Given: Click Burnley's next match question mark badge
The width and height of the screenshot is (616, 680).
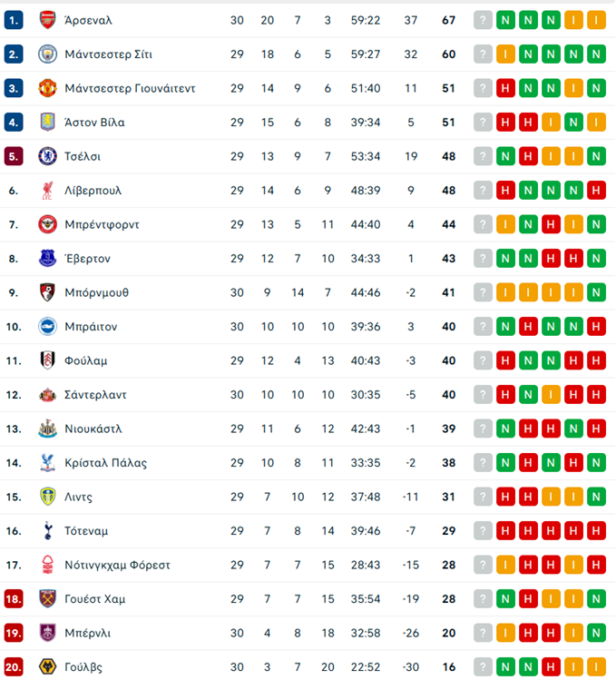Looking at the screenshot, I should point(483,633).
